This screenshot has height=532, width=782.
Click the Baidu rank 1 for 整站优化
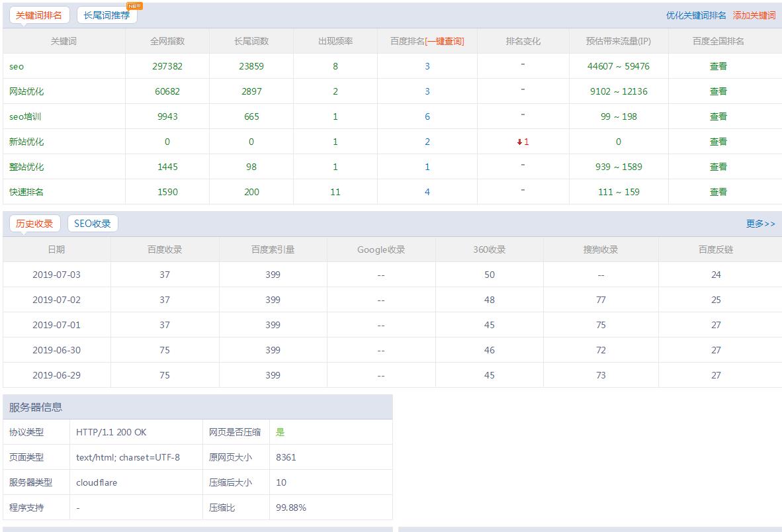click(x=427, y=167)
